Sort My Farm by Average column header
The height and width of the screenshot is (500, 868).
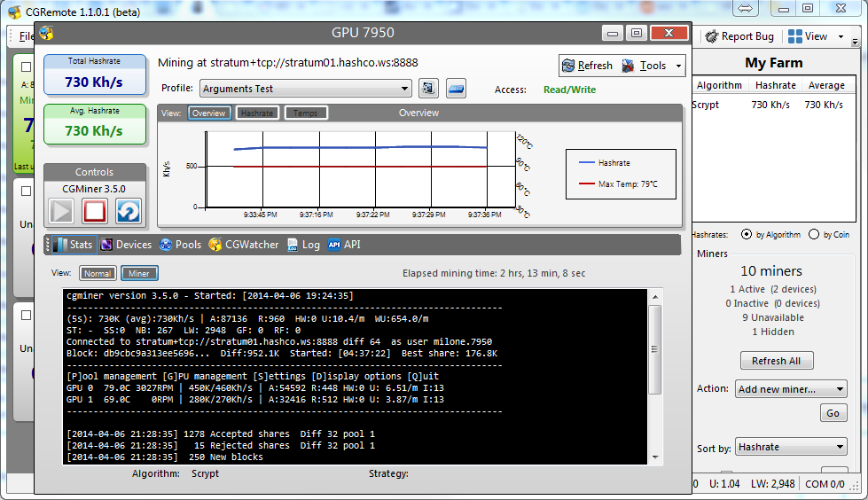826,85
